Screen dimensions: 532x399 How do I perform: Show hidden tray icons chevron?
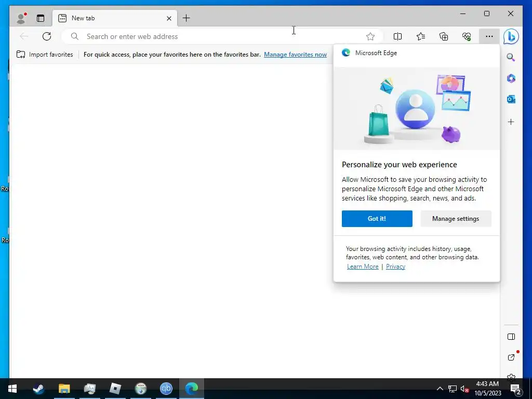(x=440, y=389)
